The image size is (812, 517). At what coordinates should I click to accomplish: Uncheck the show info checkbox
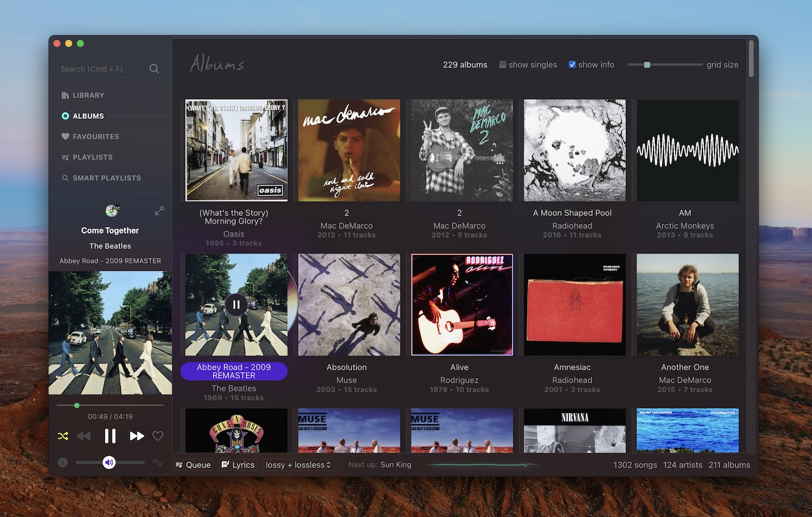click(572, 64)
